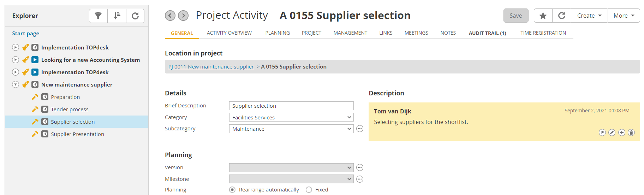Select the Fixed planning radio button

(309, 190)
